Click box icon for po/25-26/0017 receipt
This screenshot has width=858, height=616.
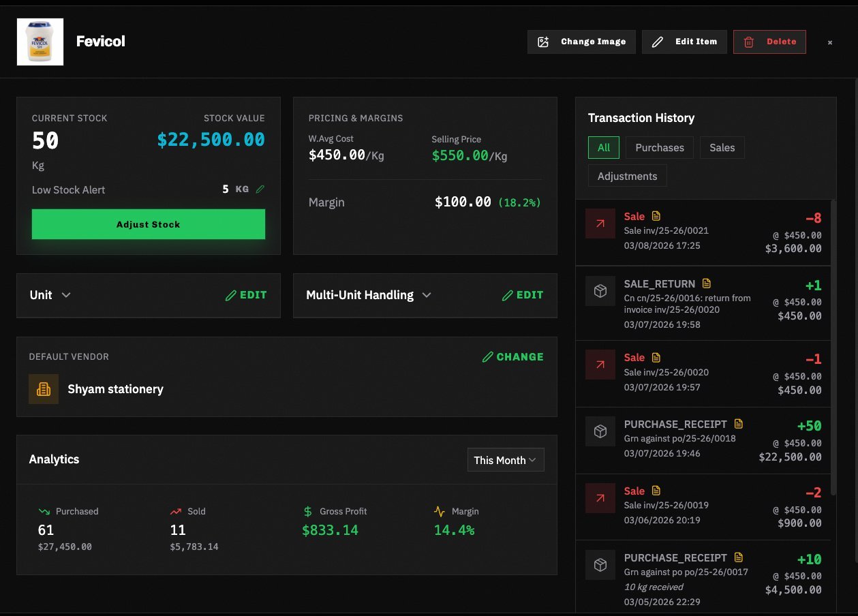(600, 565)
